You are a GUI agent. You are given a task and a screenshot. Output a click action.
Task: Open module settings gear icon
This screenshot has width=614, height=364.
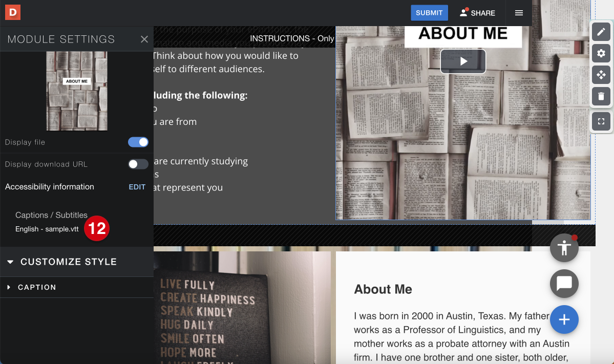(601, 53)
